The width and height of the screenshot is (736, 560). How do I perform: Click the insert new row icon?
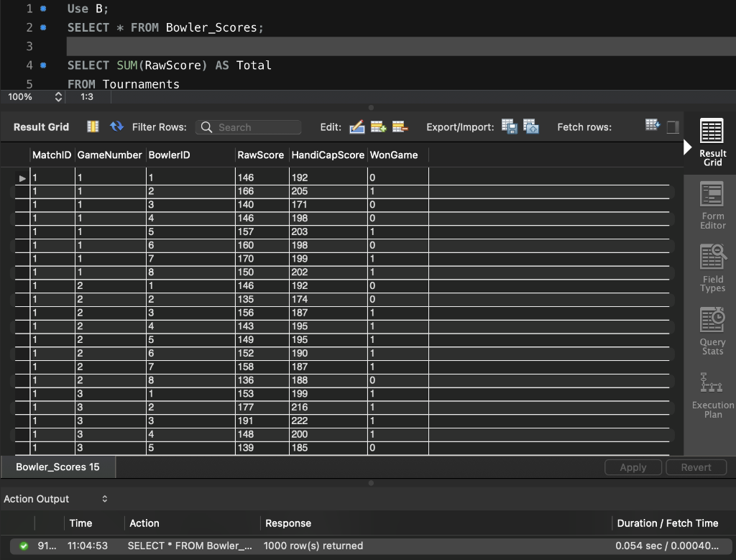[379, 127]
